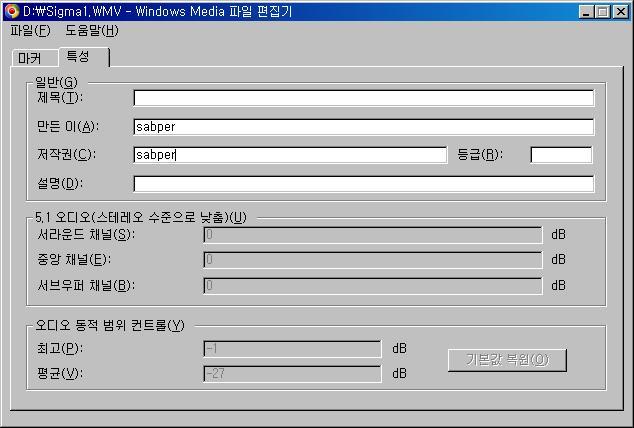Click the 설명(D) input field
The width and height of the screenshot is (634, 428).
click(363, 184)
